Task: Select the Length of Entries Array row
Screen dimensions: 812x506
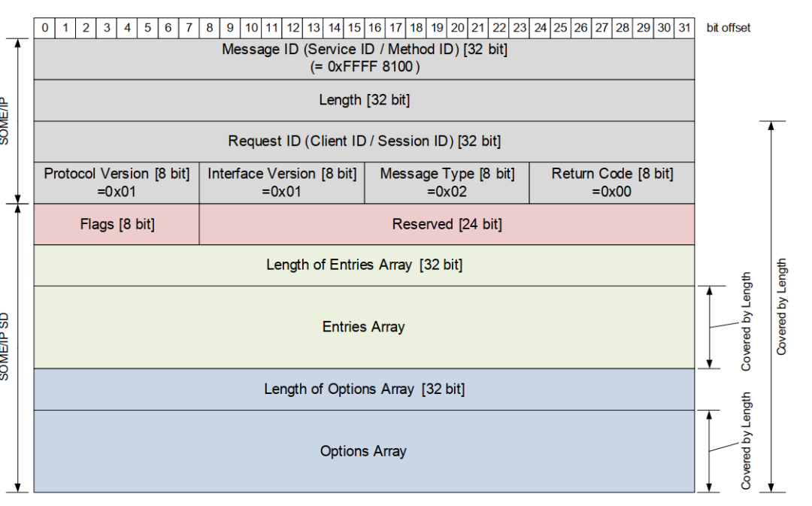Action: [x=364, y=265]
